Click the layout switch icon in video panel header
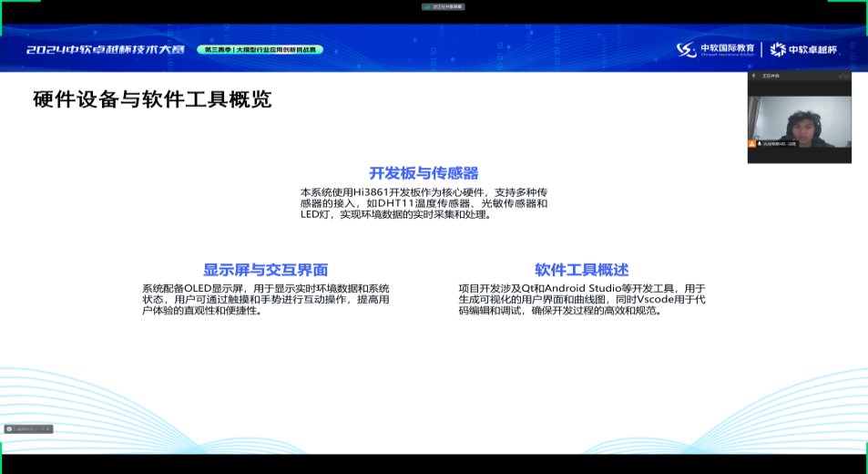The image size is (868, 474). tap(845, 77)
